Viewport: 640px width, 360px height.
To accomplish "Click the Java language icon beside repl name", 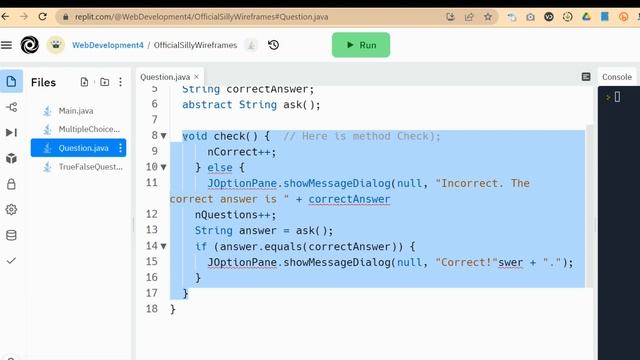I will pos(251,45).
